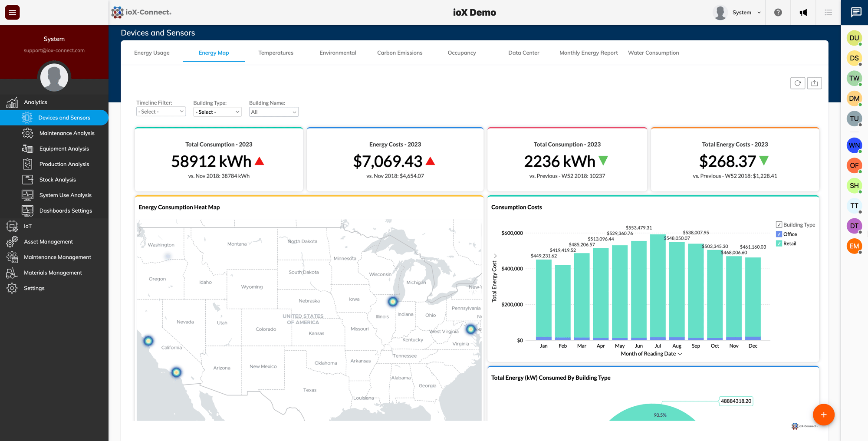The height and width of the screenshot is (441, 868).
Task: Open the chat messages icon
Action: (x=856, y=12)
